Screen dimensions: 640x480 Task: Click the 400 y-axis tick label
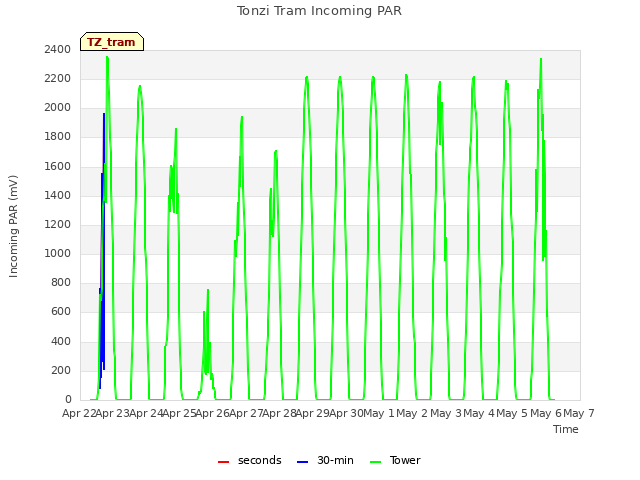tap(61, 341)
